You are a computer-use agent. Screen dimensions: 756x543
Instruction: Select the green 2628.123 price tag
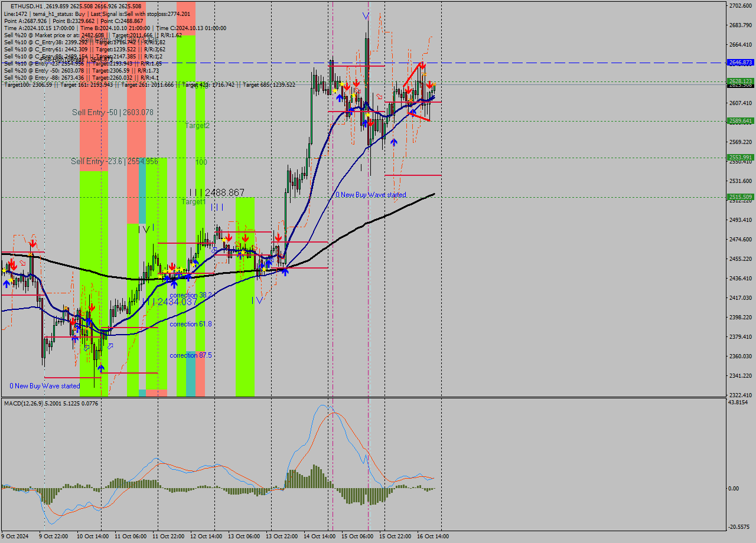coord(740,81)
